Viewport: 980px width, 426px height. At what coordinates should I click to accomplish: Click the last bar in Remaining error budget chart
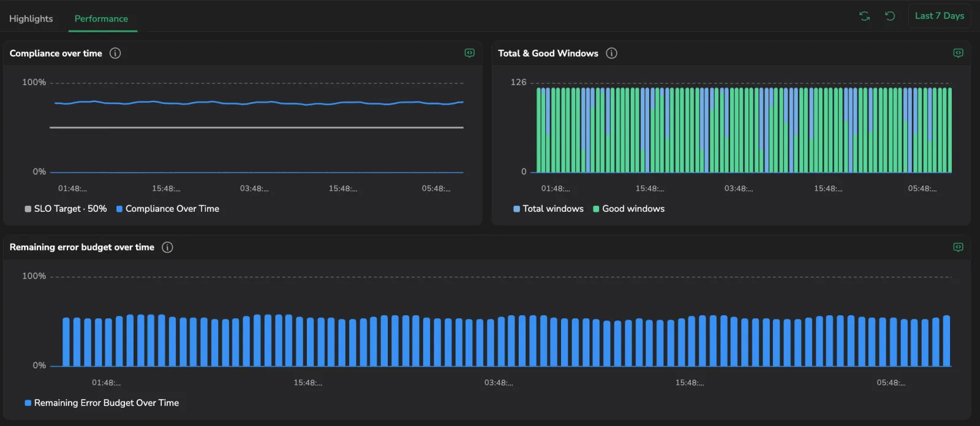[x=946, y=341]
